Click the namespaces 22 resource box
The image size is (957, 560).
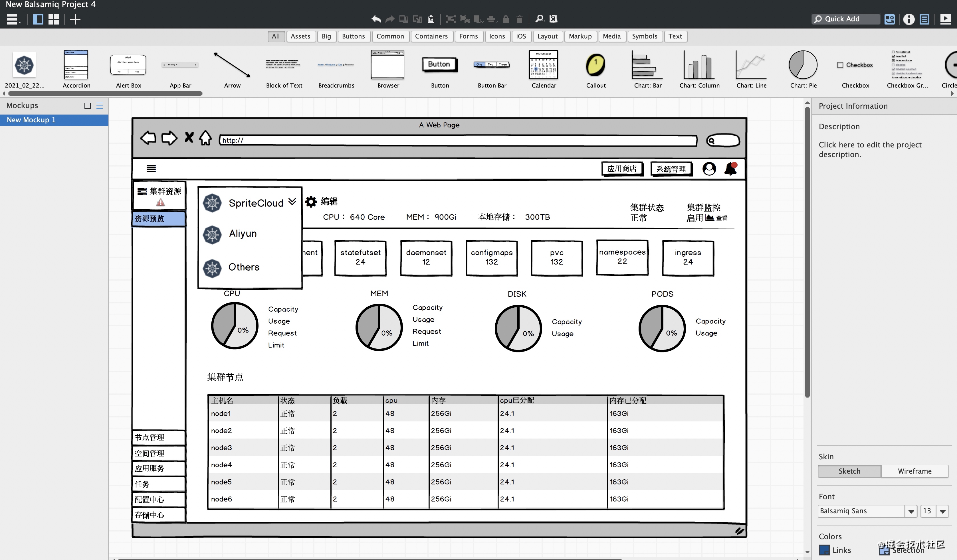622,257
